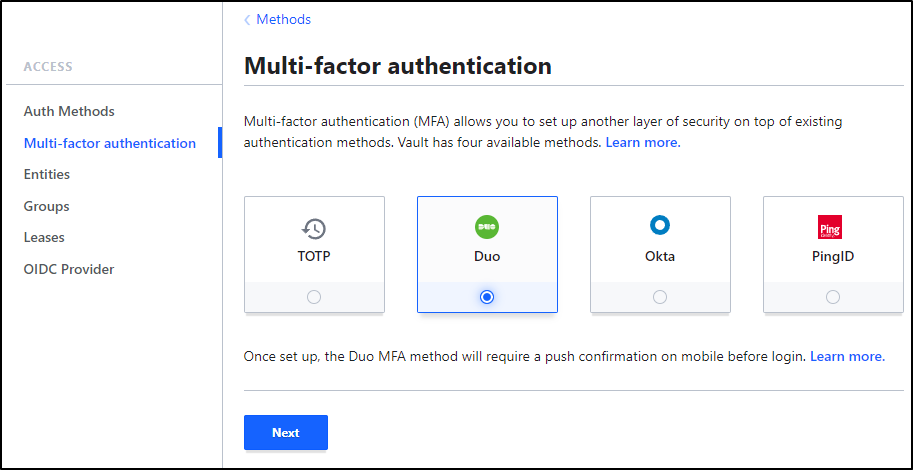
Task: Select the Duo radio button
Action: 487,298
